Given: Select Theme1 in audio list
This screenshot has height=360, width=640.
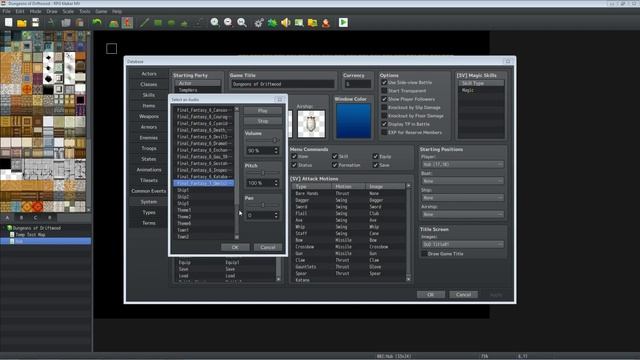Looking at the screenshot, I should [x=203, y=210].
